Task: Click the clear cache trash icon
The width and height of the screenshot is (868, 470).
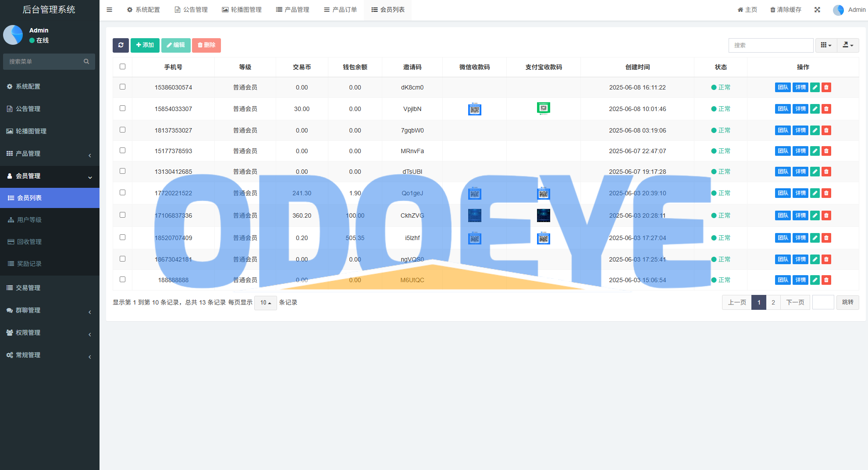Action: click(x=773, y=10)
